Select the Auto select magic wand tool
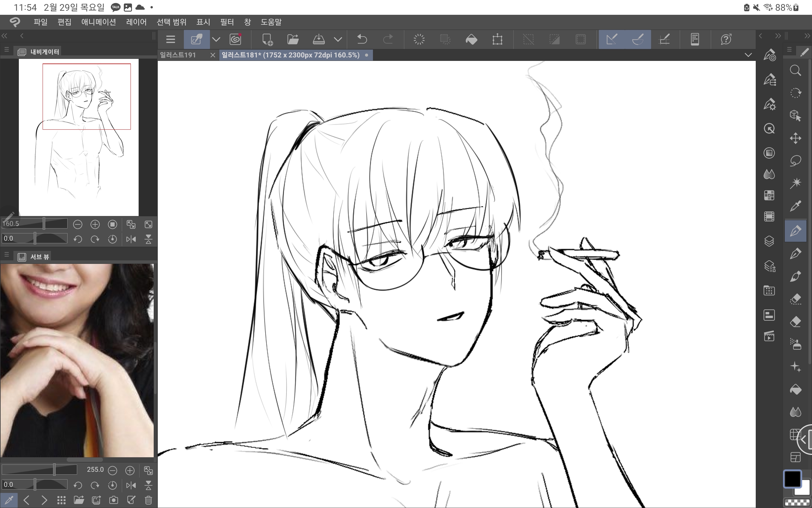812x508 pixels. click(x=795, y=183)
